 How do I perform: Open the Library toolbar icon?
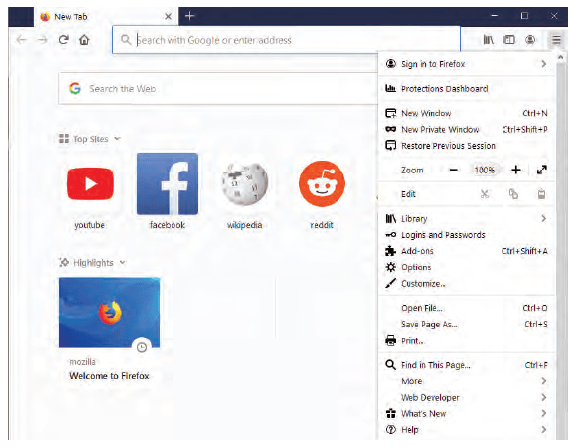click(489, 39)
